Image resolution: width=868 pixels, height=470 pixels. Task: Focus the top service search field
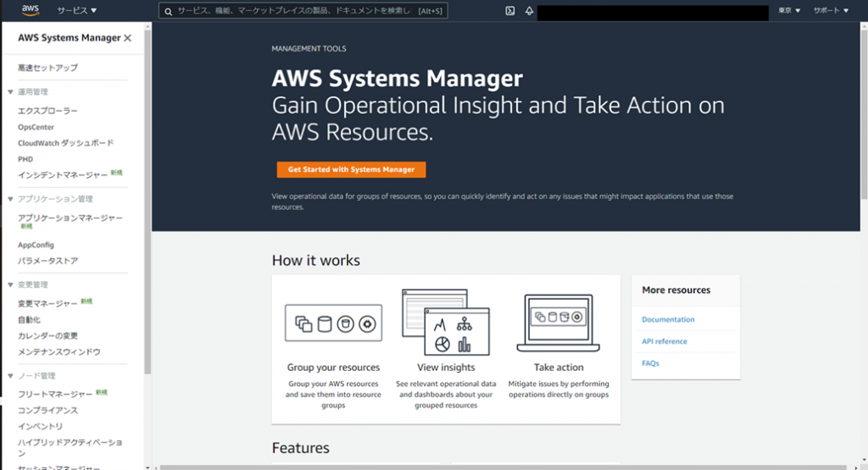click(303, 11)
